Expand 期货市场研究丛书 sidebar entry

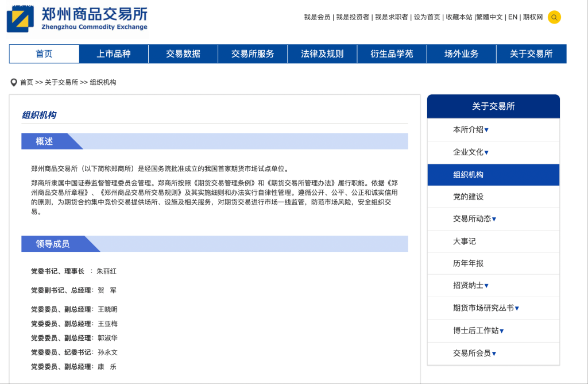(x=517, y=308)
